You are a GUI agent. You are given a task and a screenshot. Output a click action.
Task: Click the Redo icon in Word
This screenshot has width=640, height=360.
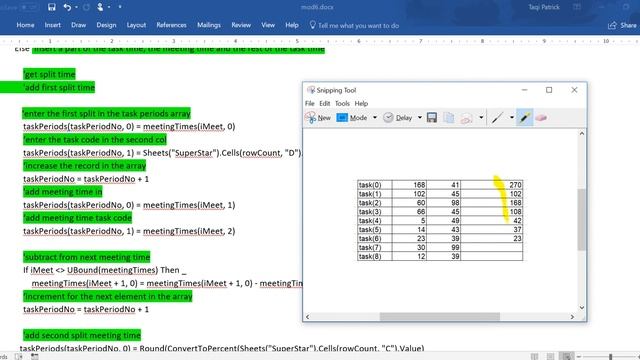point(87,7)
